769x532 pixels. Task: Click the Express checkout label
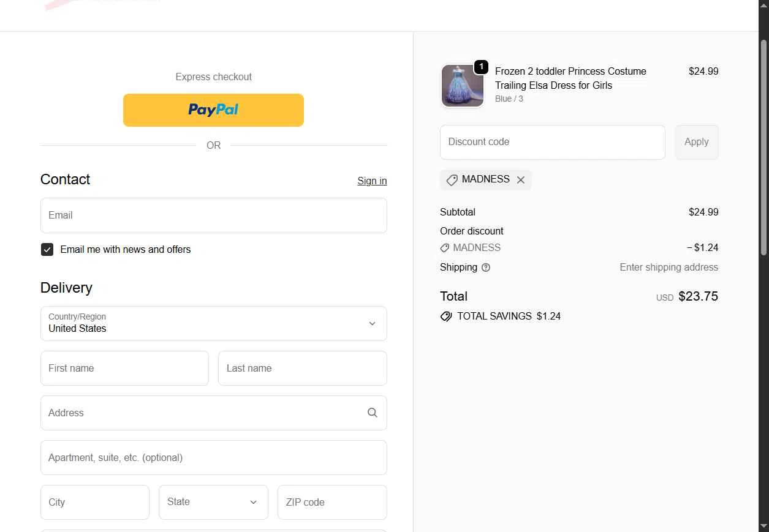point(213,77)
